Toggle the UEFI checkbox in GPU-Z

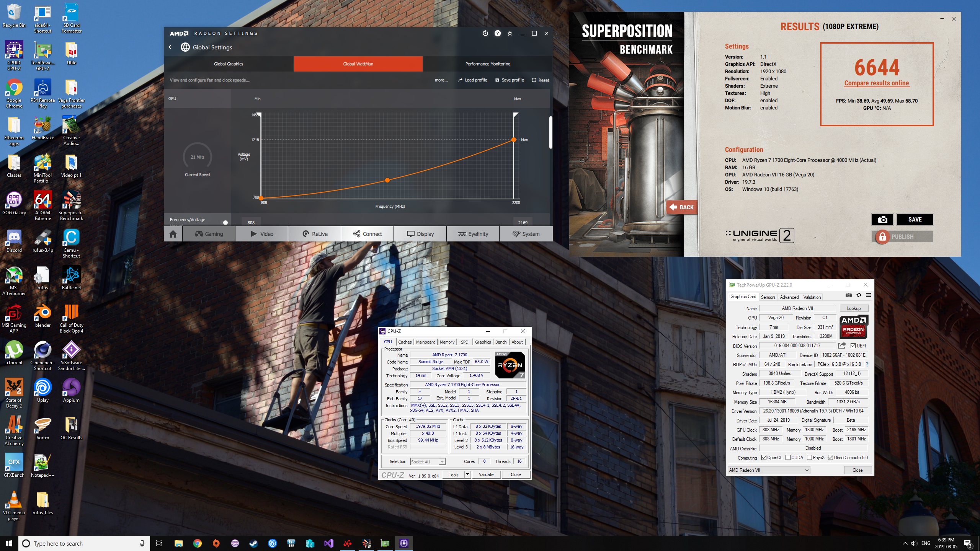(x=853, y=346)
